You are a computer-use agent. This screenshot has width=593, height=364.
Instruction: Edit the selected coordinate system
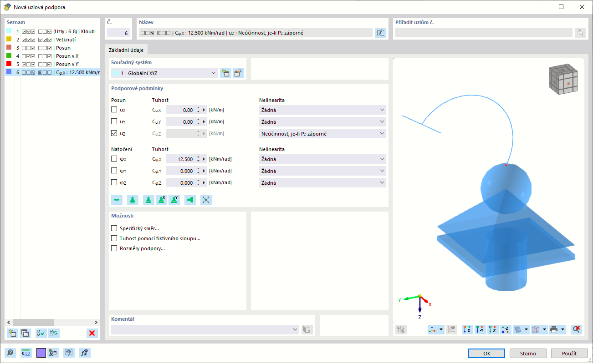[x=238, y=73]
